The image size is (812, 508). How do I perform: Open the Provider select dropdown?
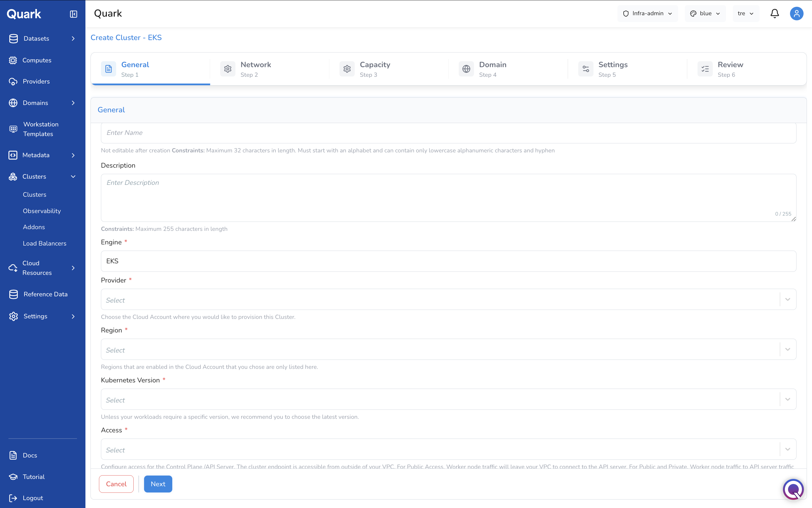[449, 299]
